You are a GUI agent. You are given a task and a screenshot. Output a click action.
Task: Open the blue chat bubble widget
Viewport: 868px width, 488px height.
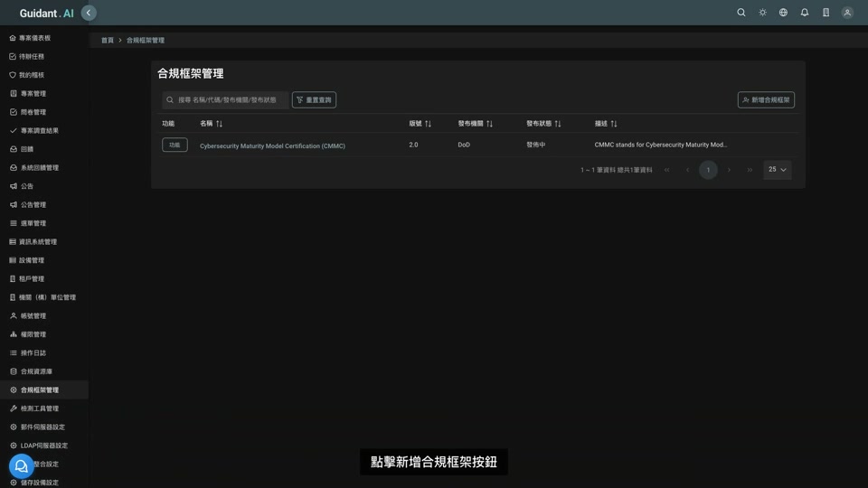(21, 466)
